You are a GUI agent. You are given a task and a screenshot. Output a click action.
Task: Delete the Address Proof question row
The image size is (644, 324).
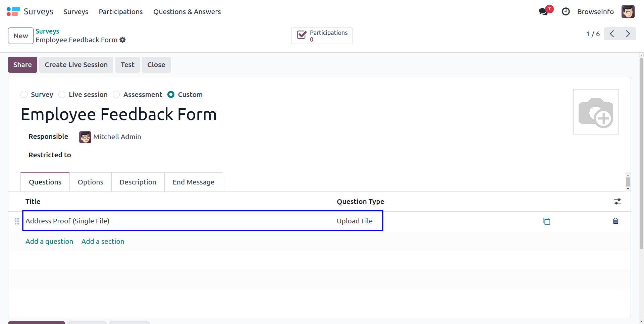tap(615, 221)
